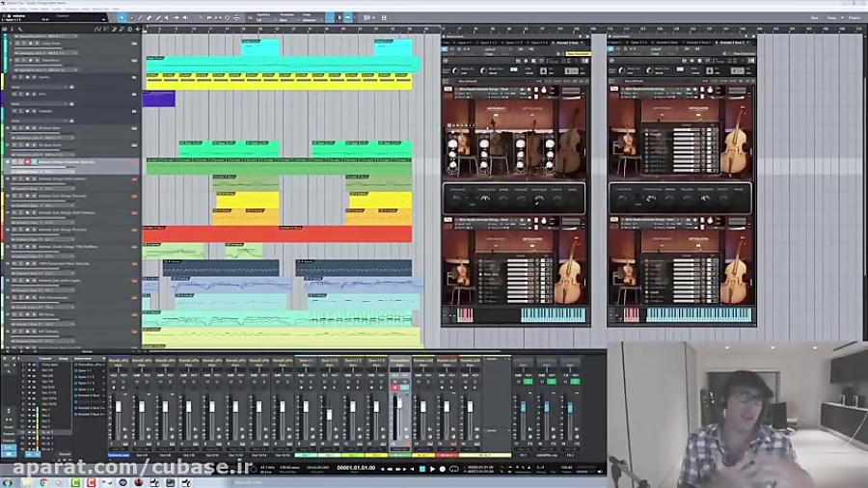Open the Windows Start menu
The image size is (868, 488).
tap(8, 482)
